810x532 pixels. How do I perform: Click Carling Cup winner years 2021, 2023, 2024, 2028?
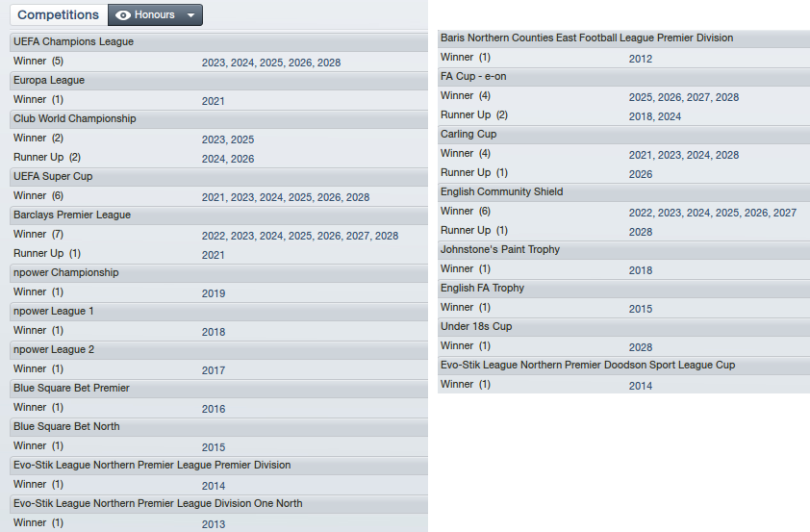tap(684, 156)
